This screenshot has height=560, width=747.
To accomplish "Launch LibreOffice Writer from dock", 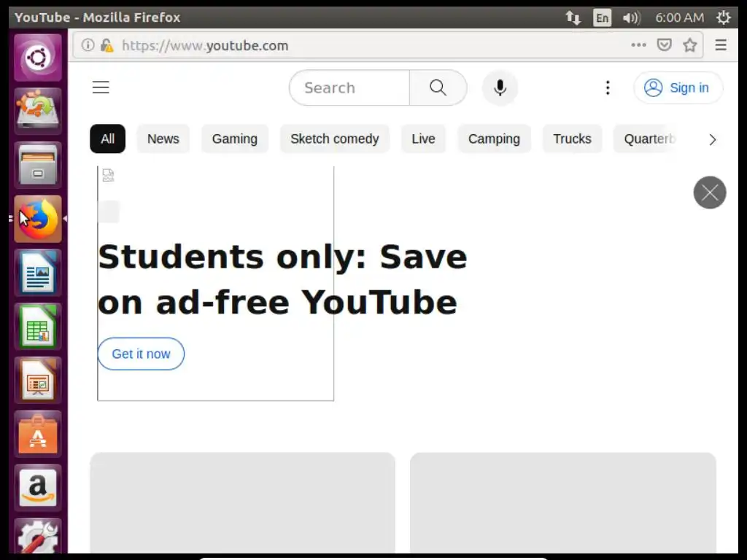I will click(x=38, y=273).
